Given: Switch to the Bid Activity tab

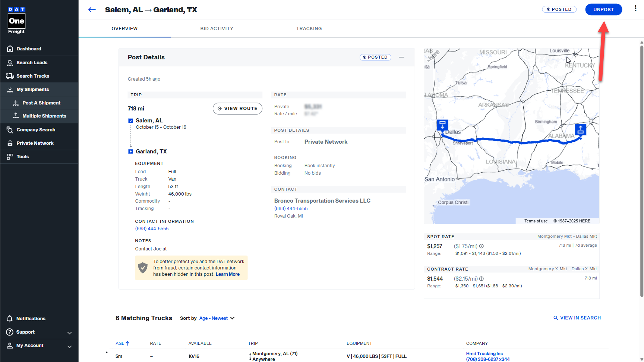Looking at the screenshot, I should click(217, 29).
